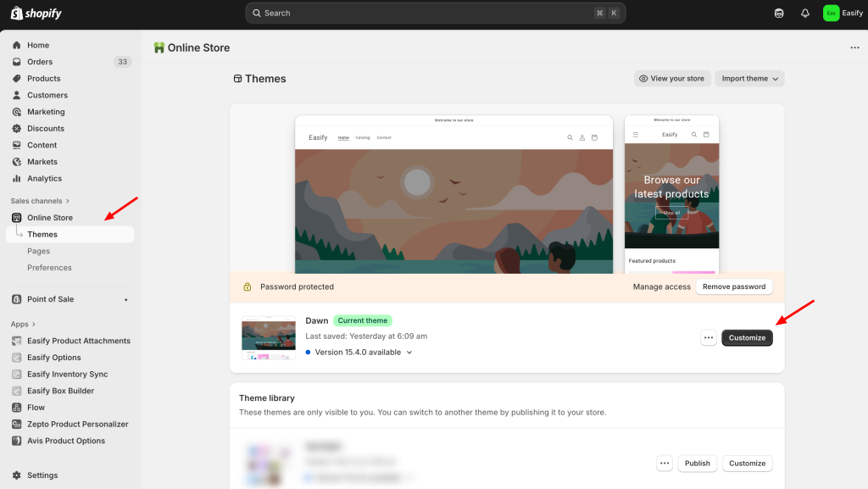Open Dawn theme more actions button
This screenshot has height=489, width=868.
point(709,337)
